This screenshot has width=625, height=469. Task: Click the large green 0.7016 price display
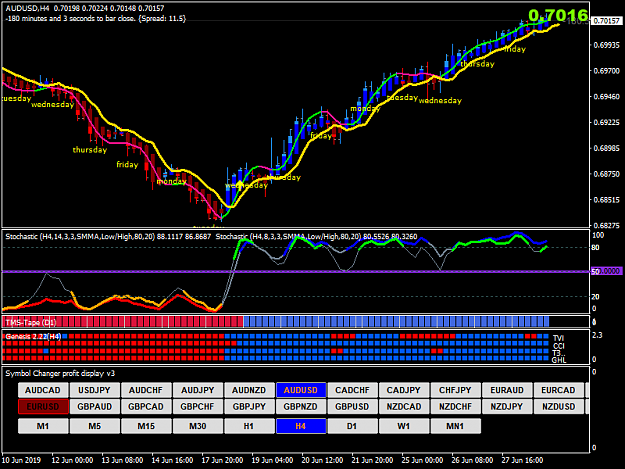[x=558, y=16]
